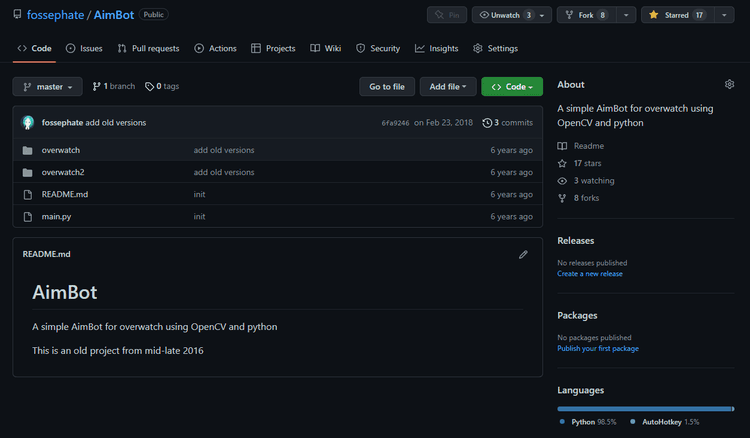Open the Add file dropdown
750x438 pixels.
pos(448,87)
